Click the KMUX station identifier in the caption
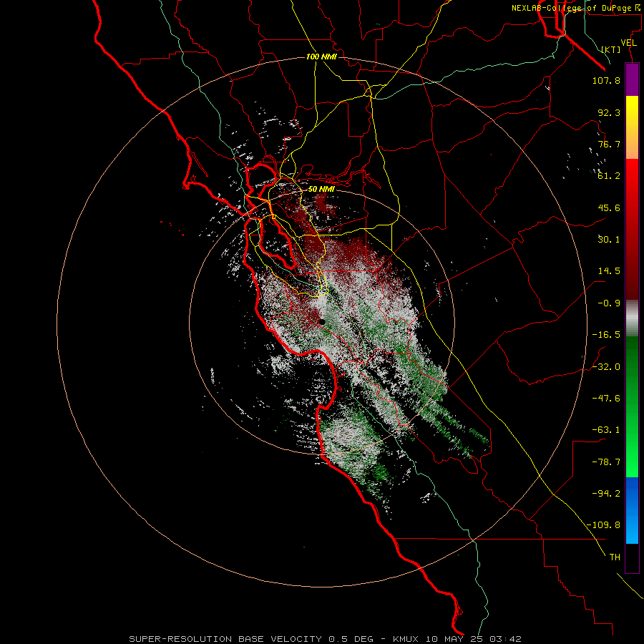Viewport: 644px width, 644px height. pos(406,639)
